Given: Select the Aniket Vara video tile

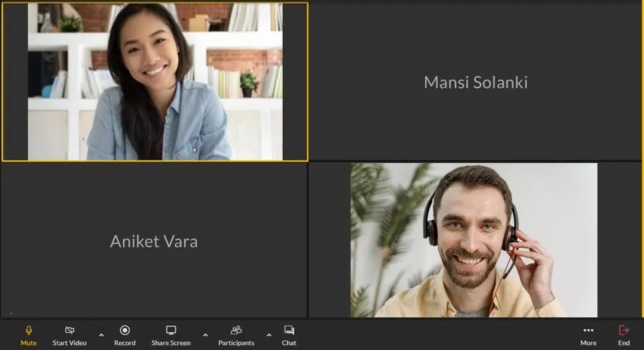Looking at the screenshot, I should click(x=154, y=240).
